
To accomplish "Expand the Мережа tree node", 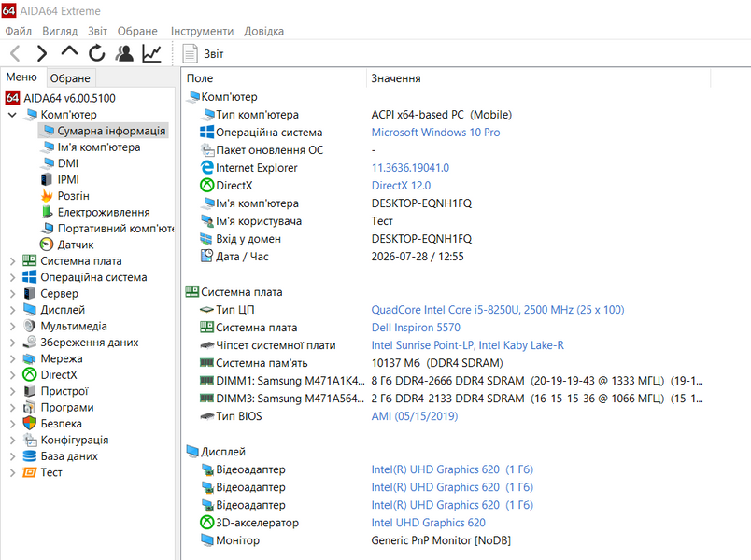I will (12, 358).
